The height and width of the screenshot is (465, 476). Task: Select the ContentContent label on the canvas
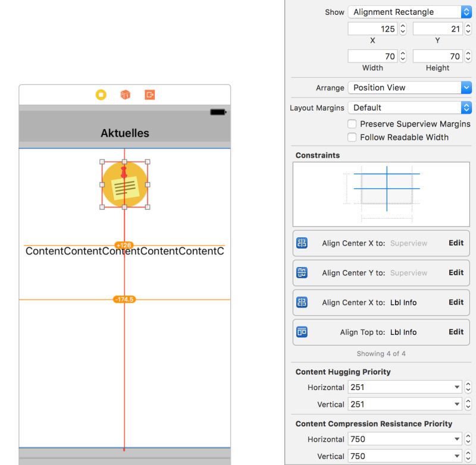[x=124, y=251]
